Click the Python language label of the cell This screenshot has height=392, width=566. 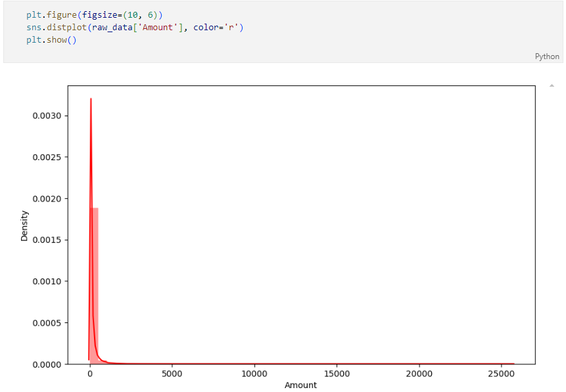pos(546,56)
